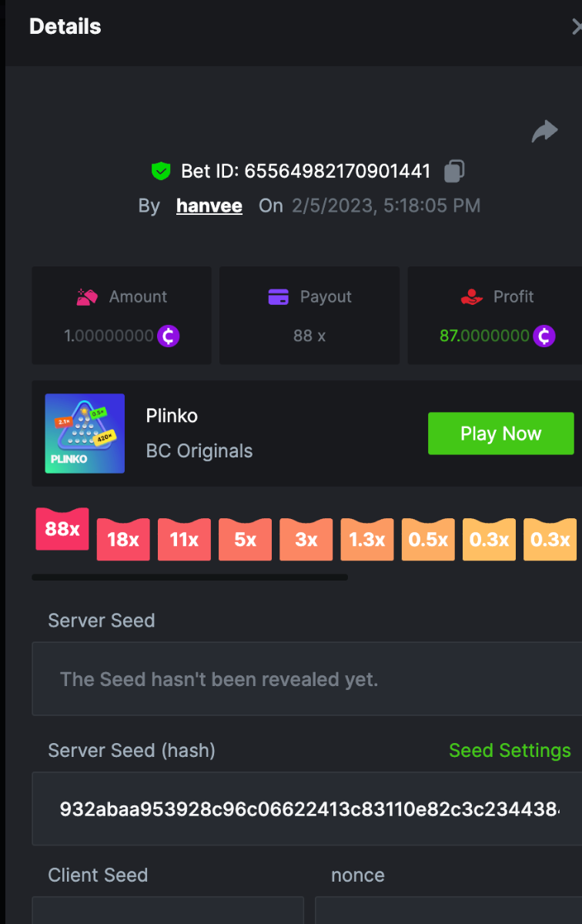Click the green verified shield icon
Screen dimensions: 582x924
pos(161,171)
